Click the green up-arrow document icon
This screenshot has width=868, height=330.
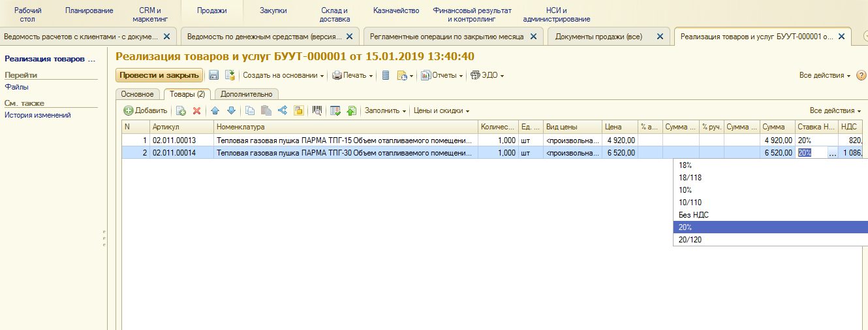(352, 110)
